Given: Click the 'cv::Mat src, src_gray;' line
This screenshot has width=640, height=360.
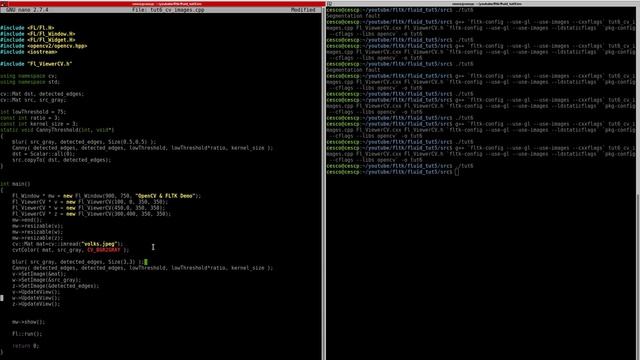Looking at the screenshot, I should (33, 100).
